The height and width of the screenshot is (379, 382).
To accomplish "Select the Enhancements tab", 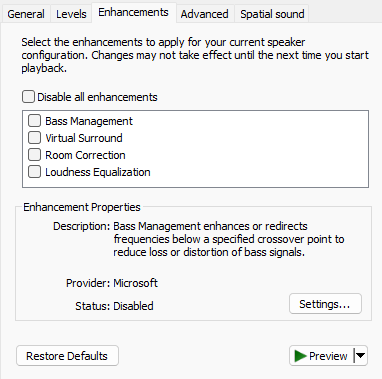I will 133,13.
